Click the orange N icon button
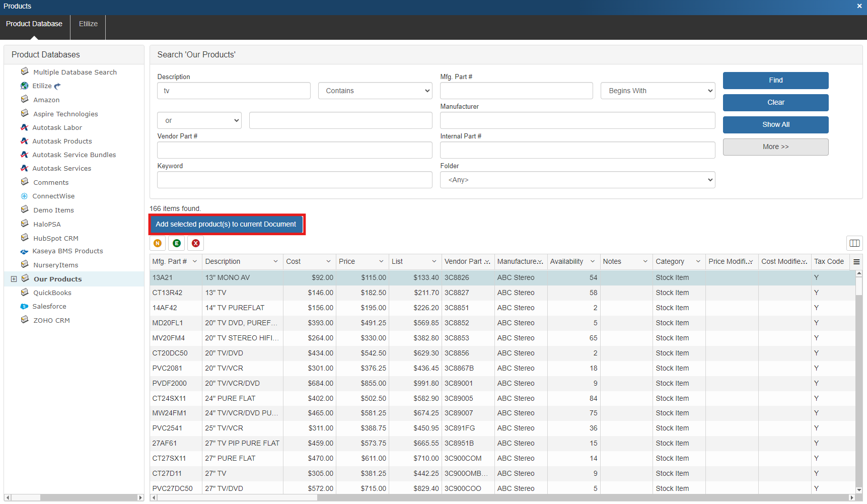 158,243
